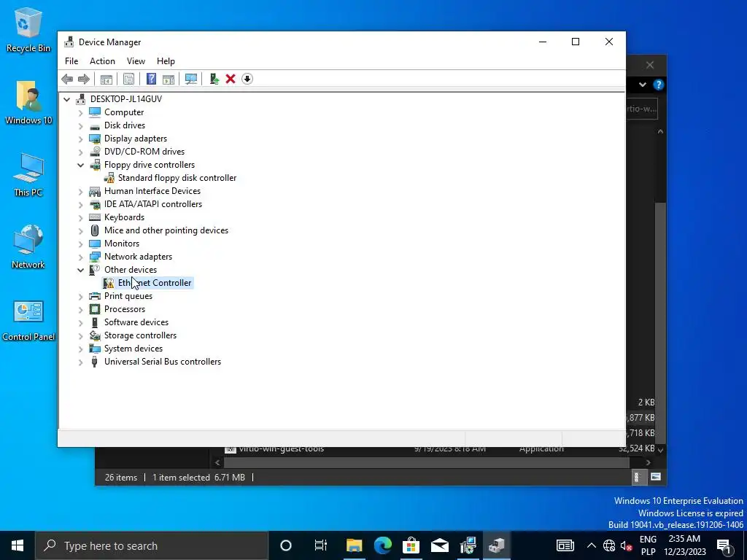This screenshot has width=747, height=560.
Task: Select the Processors category
Action: (x=124, y=309)
